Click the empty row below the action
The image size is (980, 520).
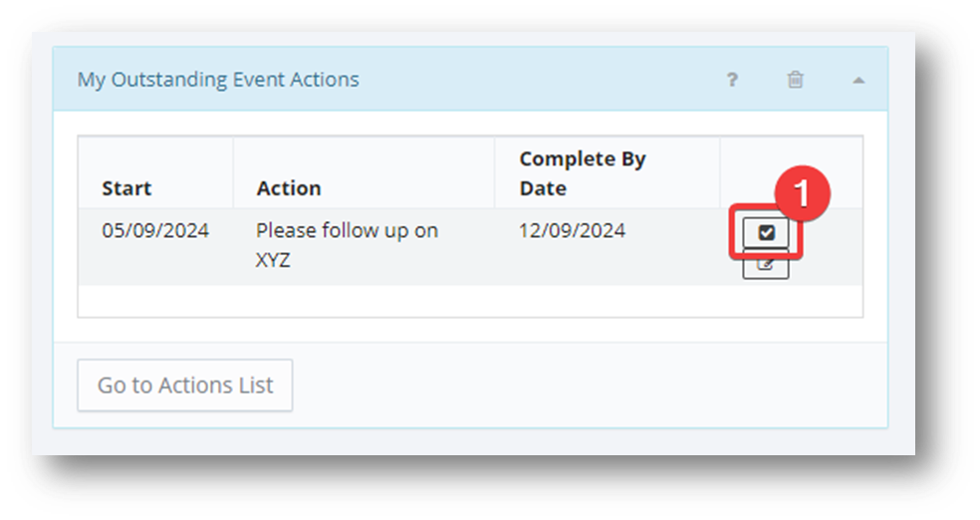468,301
